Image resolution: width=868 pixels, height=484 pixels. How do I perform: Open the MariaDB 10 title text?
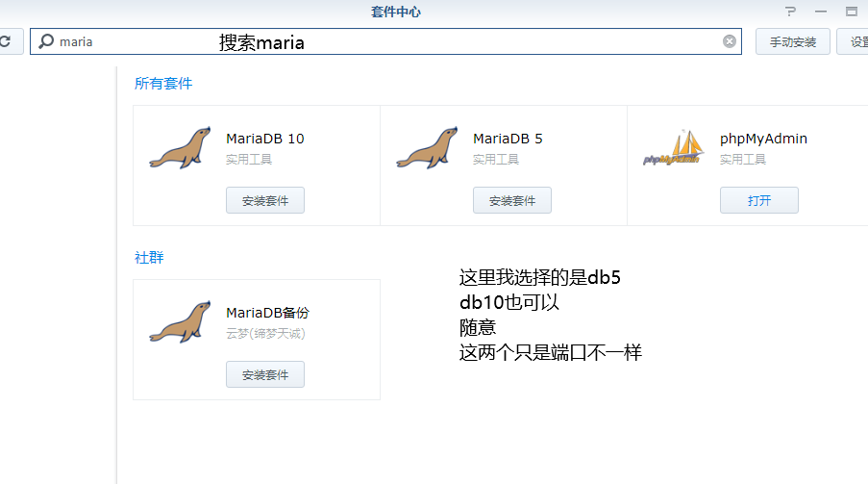(x=265, y=139)
